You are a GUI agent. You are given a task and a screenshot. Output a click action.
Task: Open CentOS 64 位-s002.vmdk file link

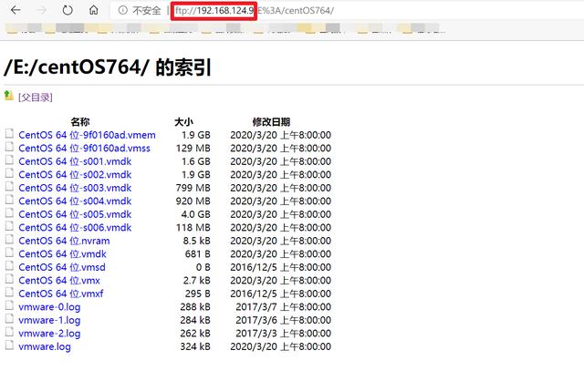75,175
